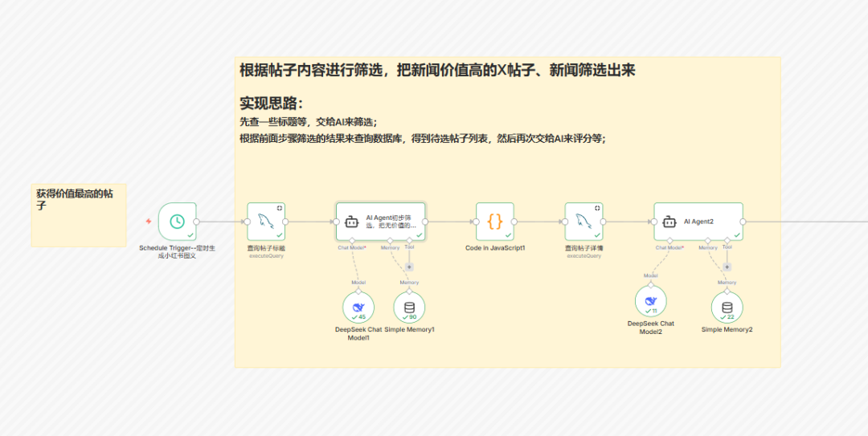Screen dimensions: 868x436
Task: Click the Simple Memory2 label
Action: coord(727,329)
